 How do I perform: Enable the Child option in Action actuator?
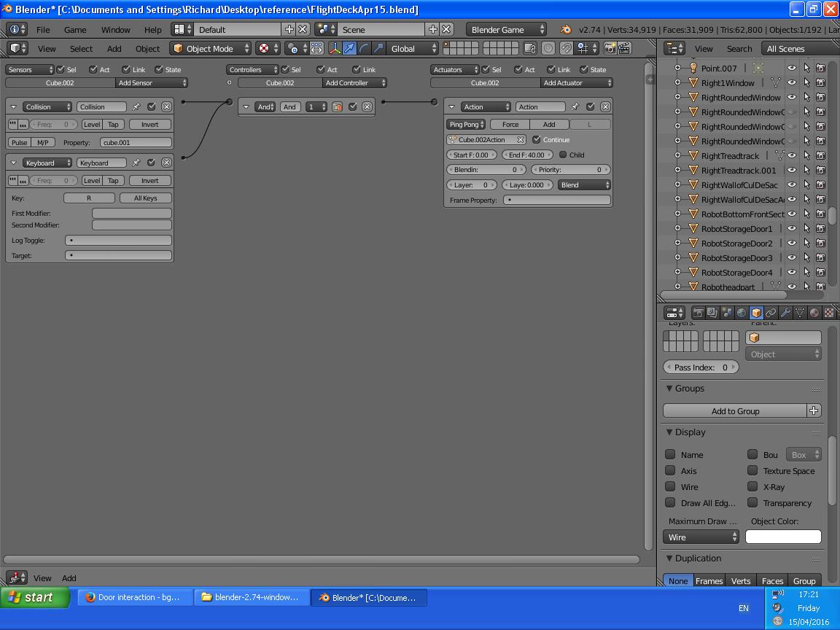tap(562, 155)
